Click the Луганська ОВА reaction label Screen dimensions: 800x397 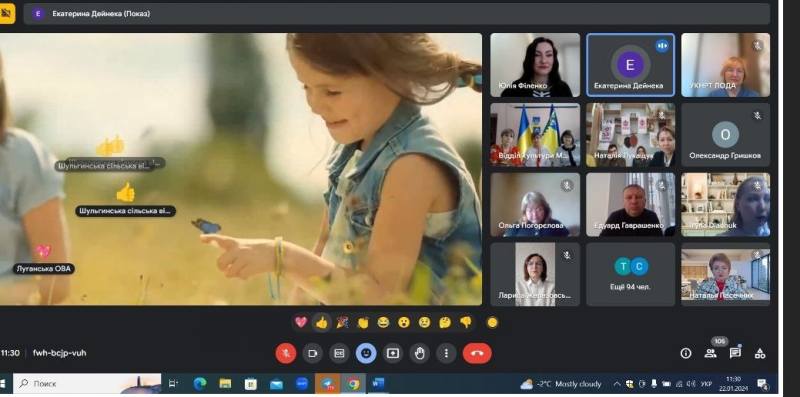[x=44, y=269]
